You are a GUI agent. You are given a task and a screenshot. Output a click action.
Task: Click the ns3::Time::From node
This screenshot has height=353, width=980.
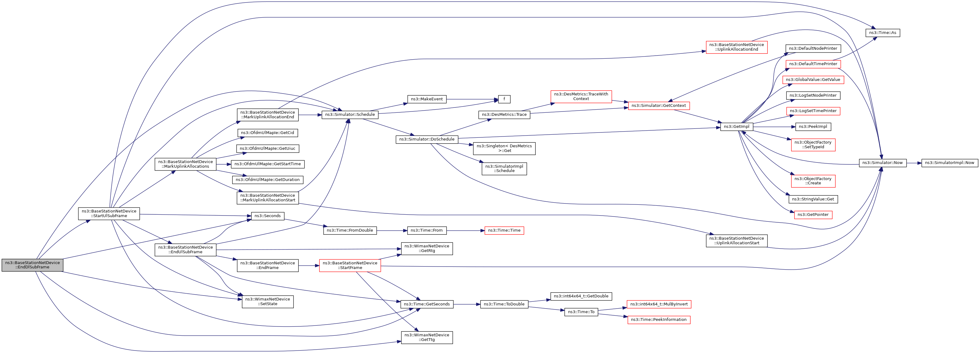(x=427, y=230)
